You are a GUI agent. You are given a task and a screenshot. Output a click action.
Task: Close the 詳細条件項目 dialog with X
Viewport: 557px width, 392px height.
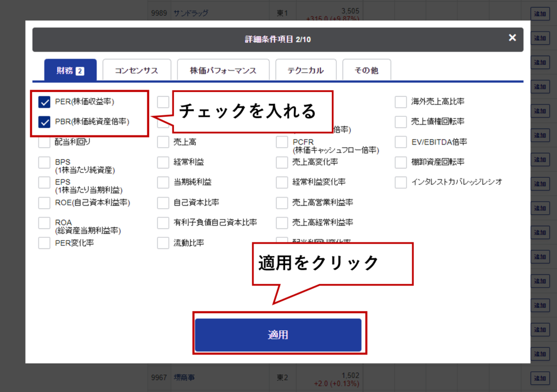point(512,38)
